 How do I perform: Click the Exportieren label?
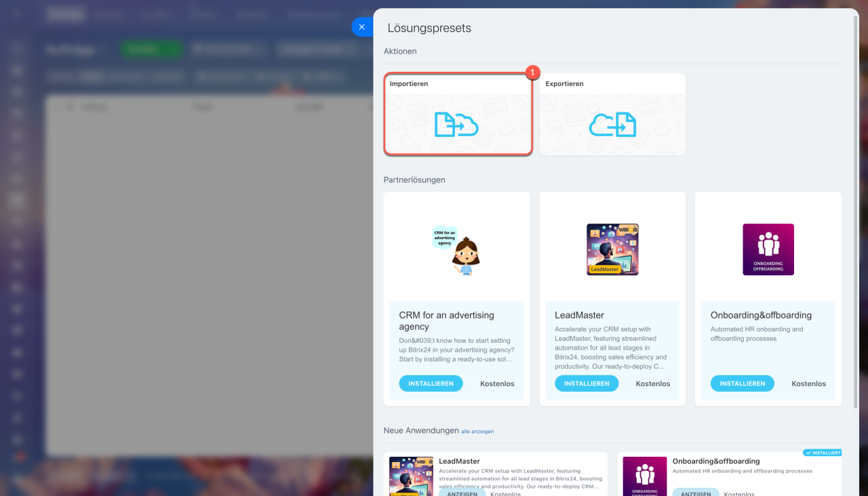tap(564, 84)
